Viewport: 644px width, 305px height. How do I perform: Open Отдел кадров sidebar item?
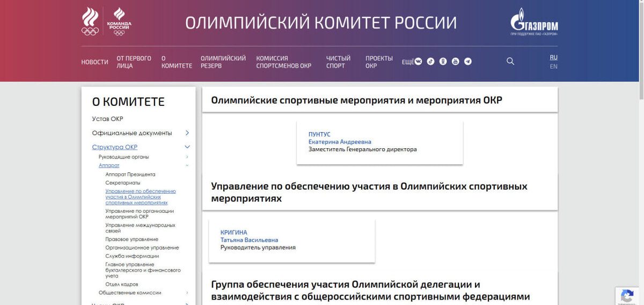(122, 284)
